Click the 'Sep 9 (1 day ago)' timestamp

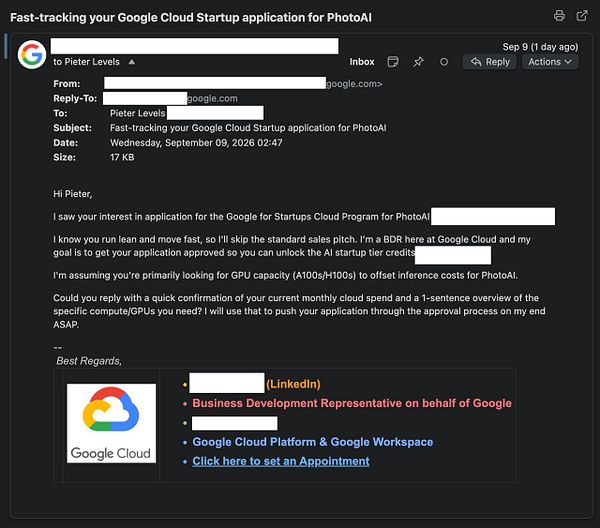[540, 47]
